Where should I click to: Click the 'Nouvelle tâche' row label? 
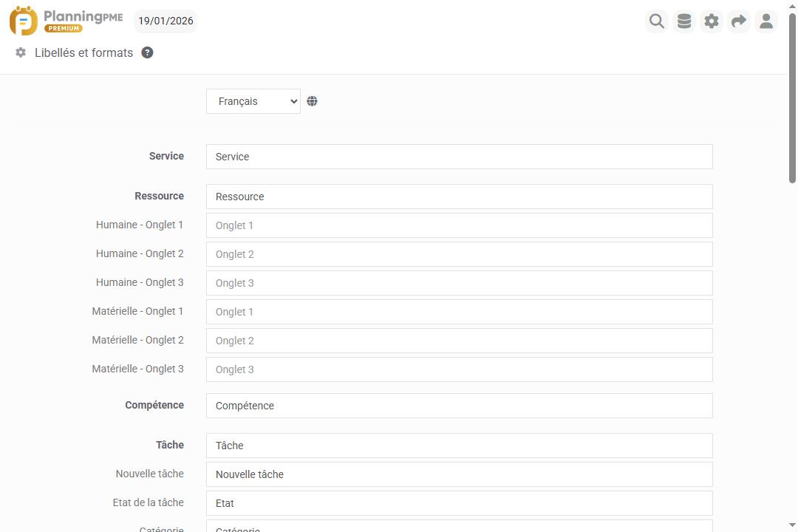click(x=149, y=474)
